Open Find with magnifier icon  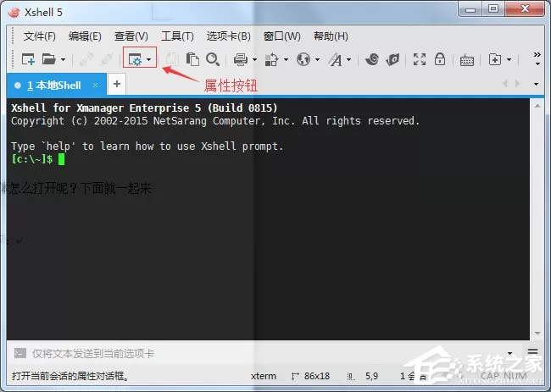pyautogui.click(x=213, y=59)
